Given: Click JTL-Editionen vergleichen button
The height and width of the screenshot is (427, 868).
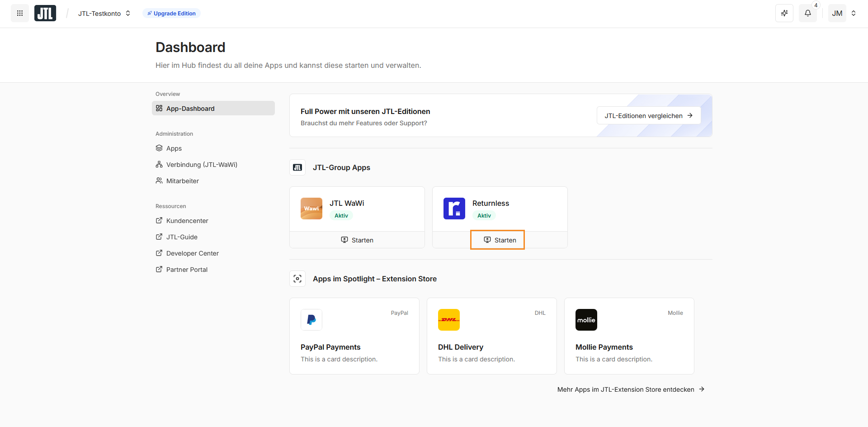Looking at the screenshot, I should [649, 116].
